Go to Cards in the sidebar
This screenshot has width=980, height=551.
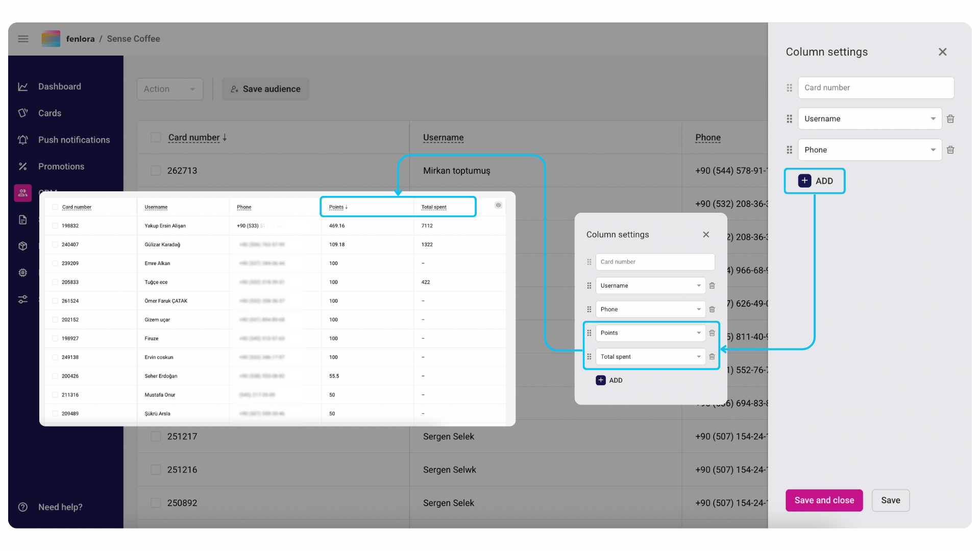50,113
